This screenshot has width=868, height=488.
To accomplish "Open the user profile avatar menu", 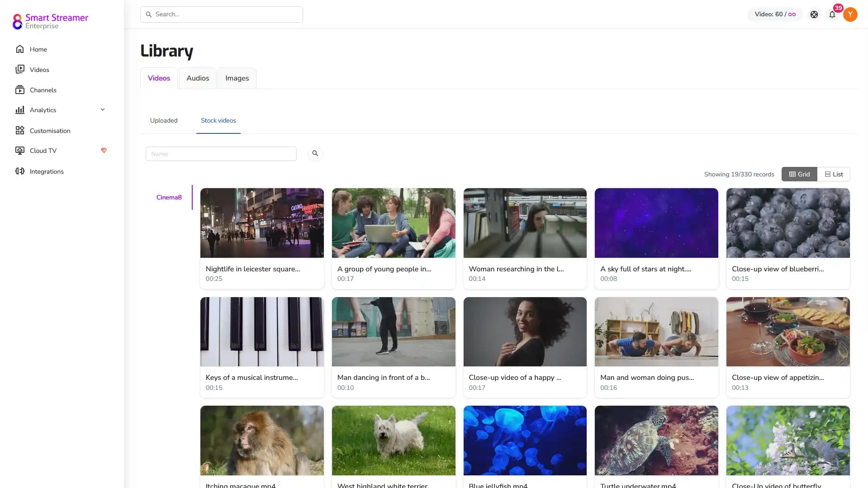I will coord(850,14).
